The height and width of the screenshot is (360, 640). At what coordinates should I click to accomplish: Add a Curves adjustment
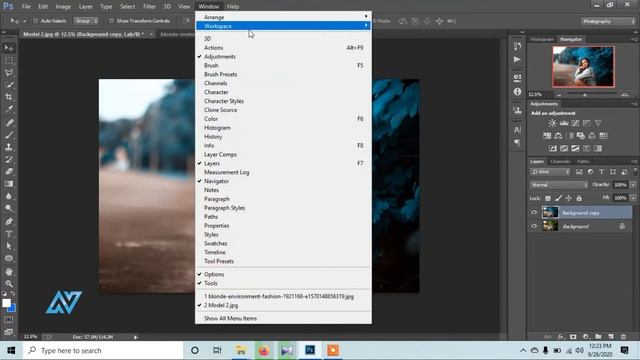coord(576,123)
